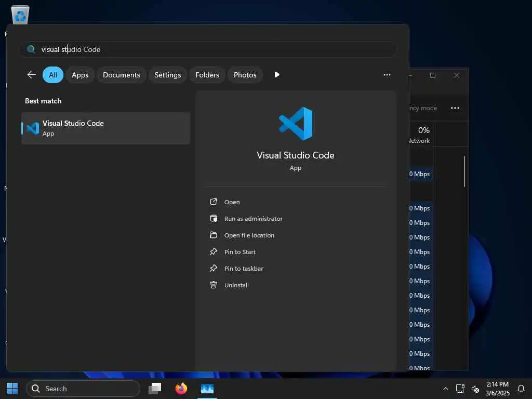
Task: Show hidden system tray icons chevron
Action: point(445,389)
